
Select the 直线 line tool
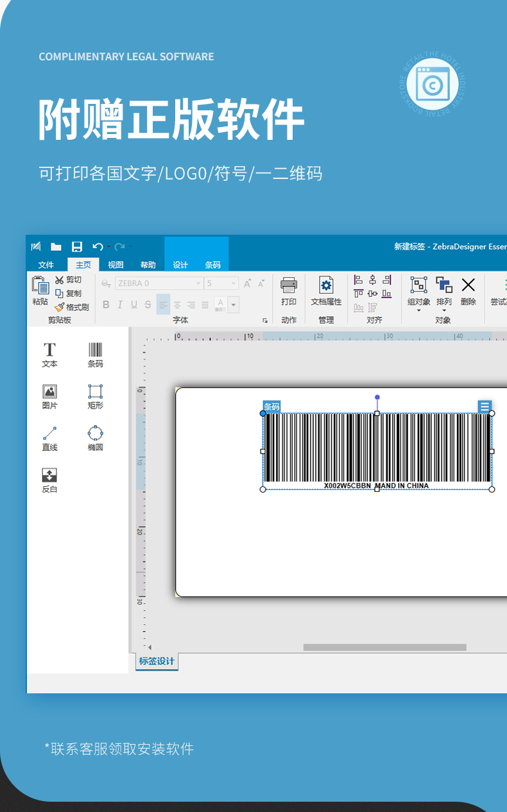[49, 439]
